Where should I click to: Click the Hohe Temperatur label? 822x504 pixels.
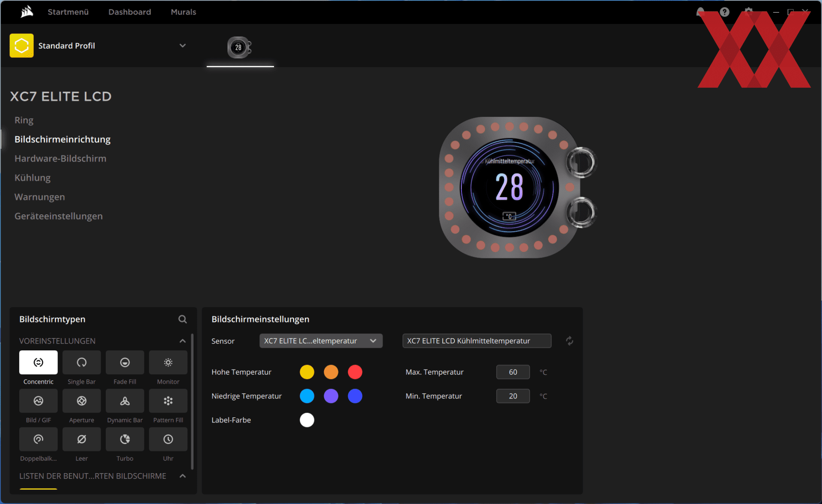point(241,372)
